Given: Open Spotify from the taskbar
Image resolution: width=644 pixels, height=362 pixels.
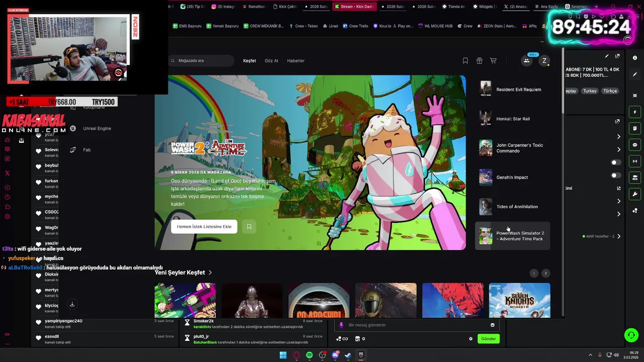Looking at the screenshot, I should pyautogui.click(x=309, y=355).
